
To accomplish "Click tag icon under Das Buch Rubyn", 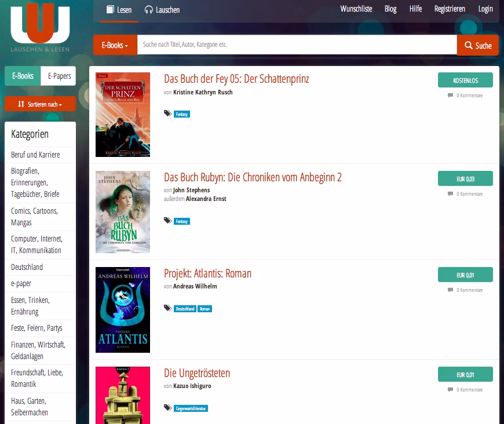I will 167,221.
